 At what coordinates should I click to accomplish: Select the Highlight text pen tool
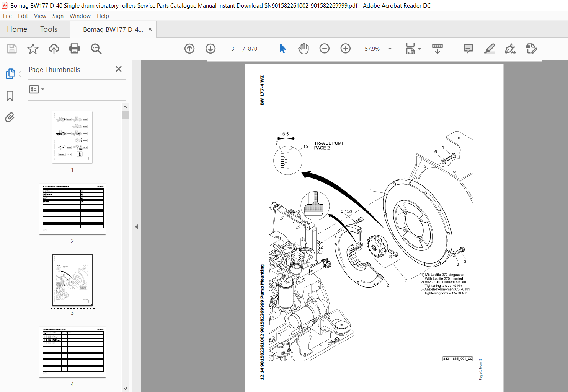[x=490, y=49]
